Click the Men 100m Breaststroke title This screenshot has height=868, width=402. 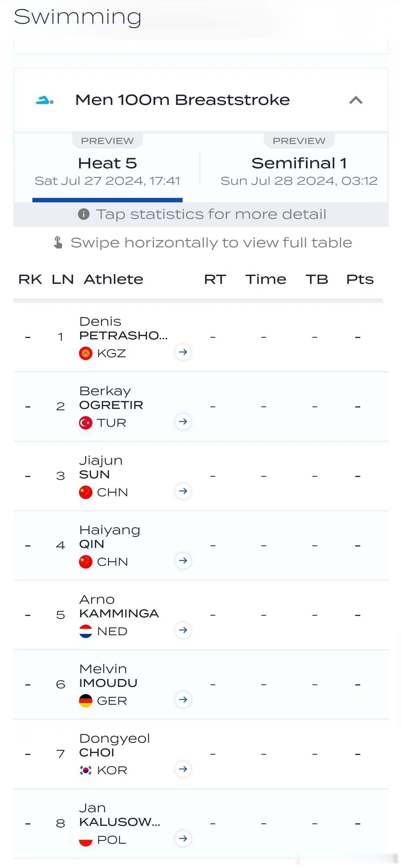point(182,100)
